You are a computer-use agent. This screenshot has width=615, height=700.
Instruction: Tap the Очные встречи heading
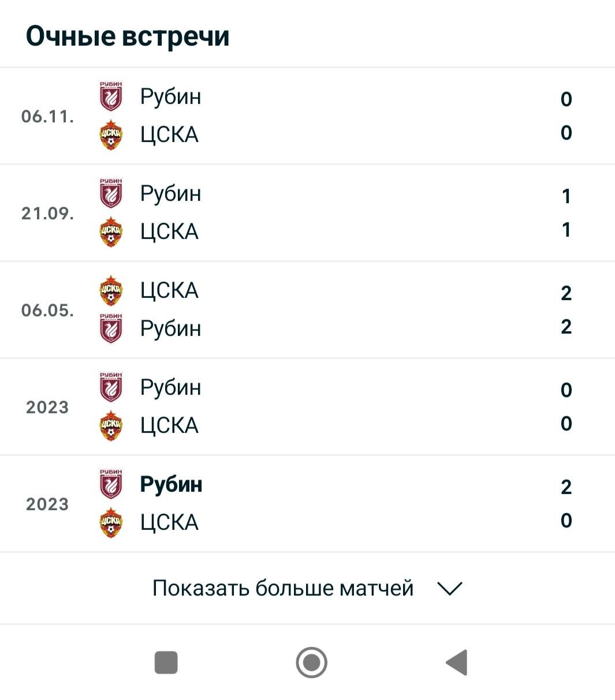(128, 36)
